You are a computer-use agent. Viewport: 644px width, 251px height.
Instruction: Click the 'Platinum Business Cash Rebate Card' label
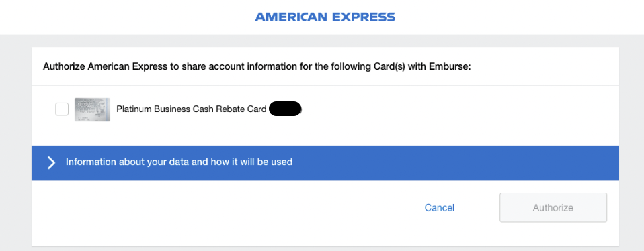192,109
